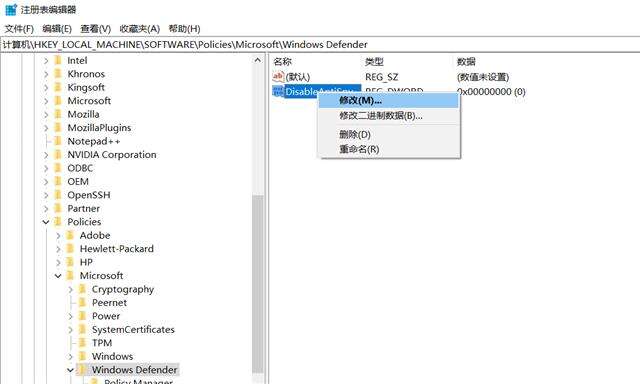Open the 查看(V) menu

(x=96, y=29)
